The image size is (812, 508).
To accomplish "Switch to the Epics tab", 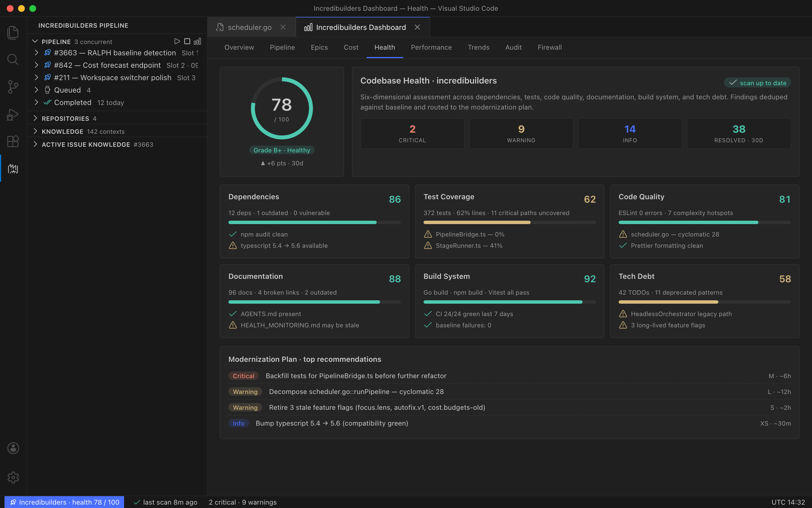I will pos(319,47).
